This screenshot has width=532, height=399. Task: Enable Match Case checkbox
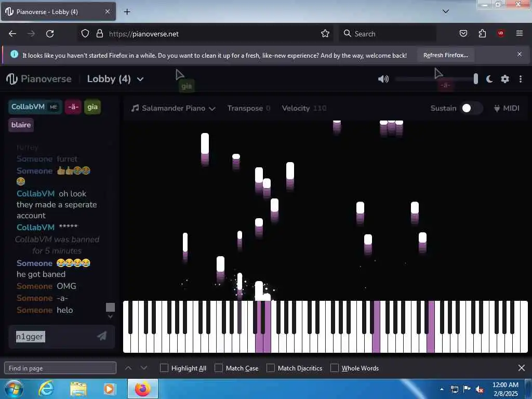[219, 368]
